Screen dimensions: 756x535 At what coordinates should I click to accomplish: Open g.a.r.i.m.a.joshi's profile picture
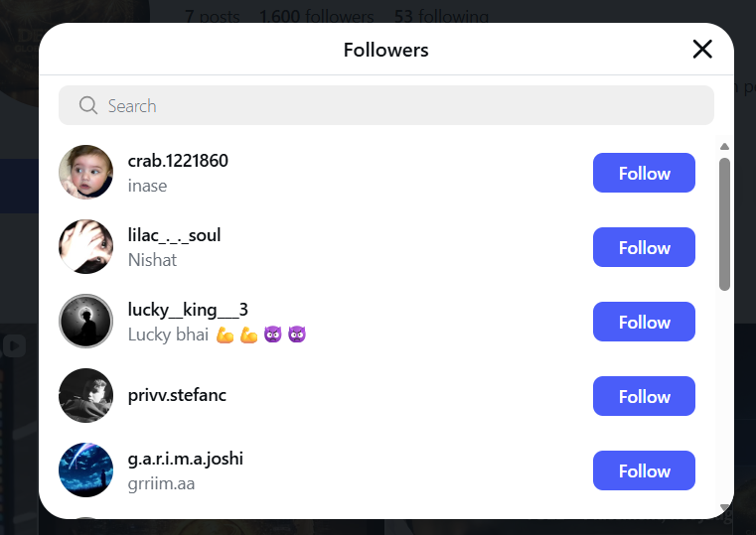(x=85, y=470)
